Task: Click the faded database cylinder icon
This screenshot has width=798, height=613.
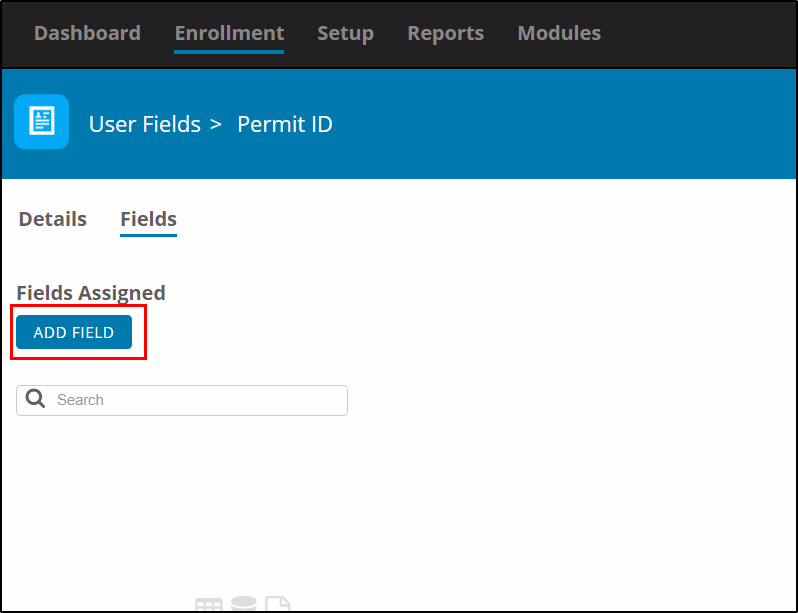Action: click(243, 604)
